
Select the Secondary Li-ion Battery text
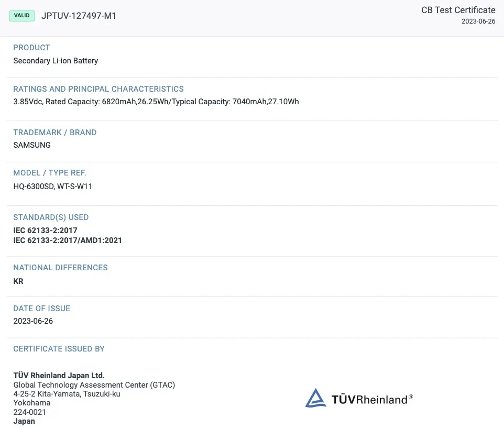tap(56, 61)
